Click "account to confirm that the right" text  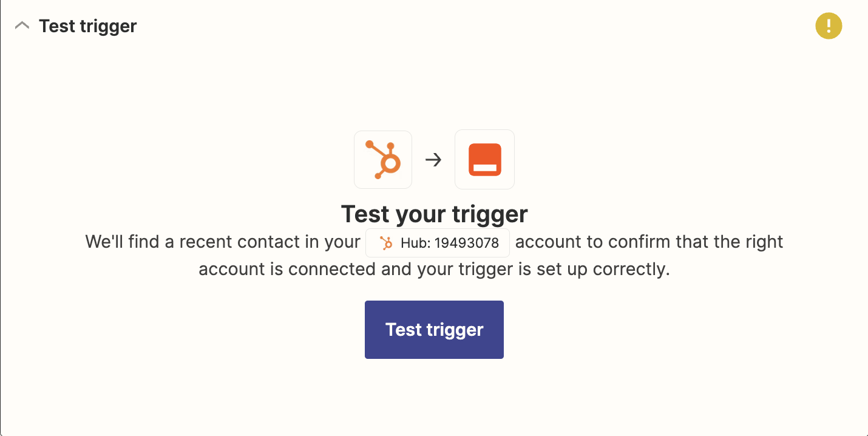click(649, 242)
